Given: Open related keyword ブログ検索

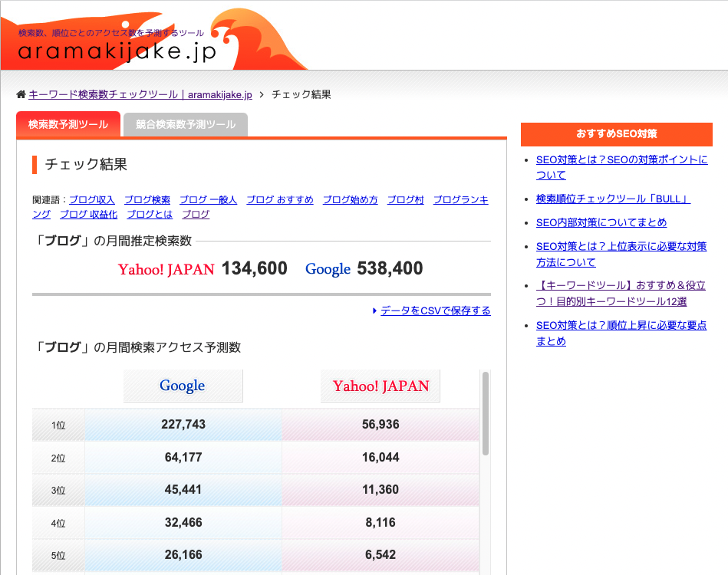Looking at the screenshot, I should pyautogui.click(x=147, y=200).
